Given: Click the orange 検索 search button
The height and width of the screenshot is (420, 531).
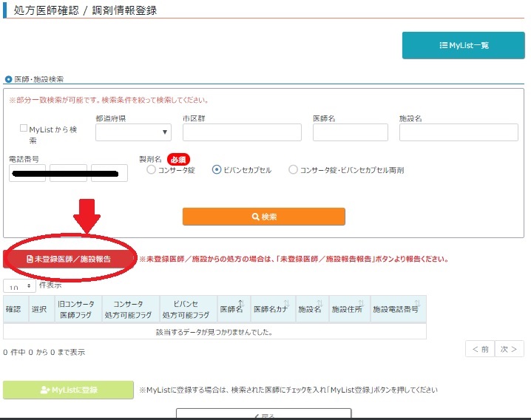Looking at the screenshot, I should 263,217.
